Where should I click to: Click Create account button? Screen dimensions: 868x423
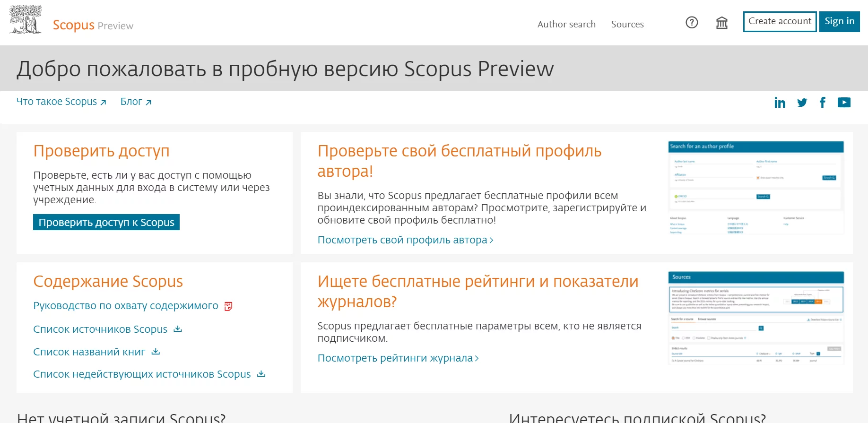click(780, 21)
